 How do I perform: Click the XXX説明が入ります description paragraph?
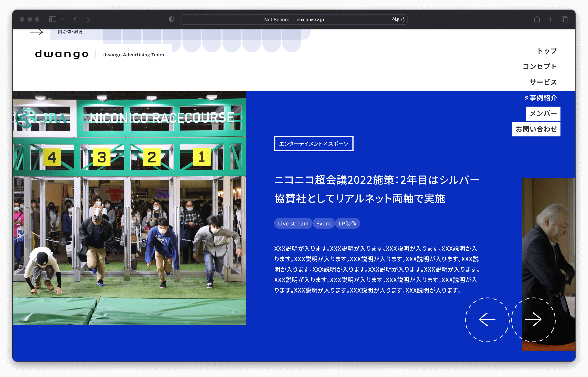[377, 269]
